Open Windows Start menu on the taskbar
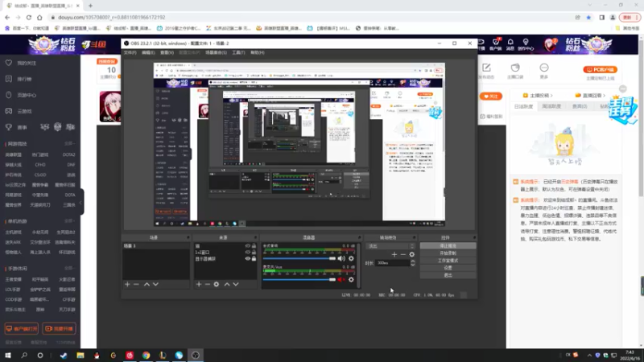Screen dimensions: 644x362 (x=8, y=356)
